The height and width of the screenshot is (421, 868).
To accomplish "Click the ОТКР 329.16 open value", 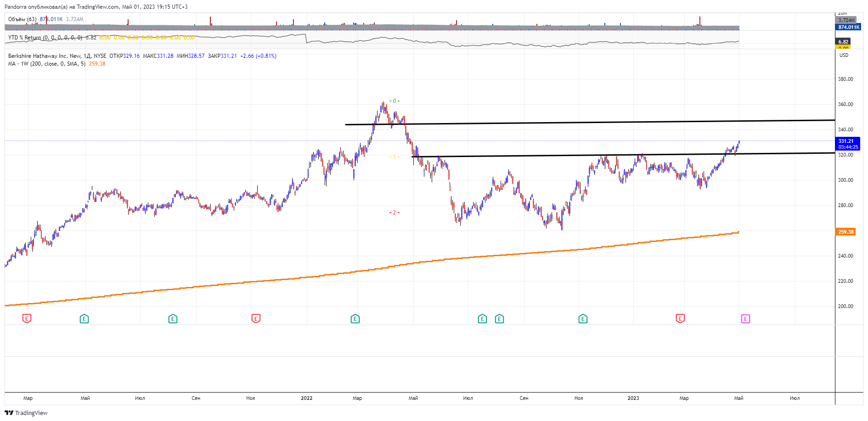I will [x=124, y=56].
